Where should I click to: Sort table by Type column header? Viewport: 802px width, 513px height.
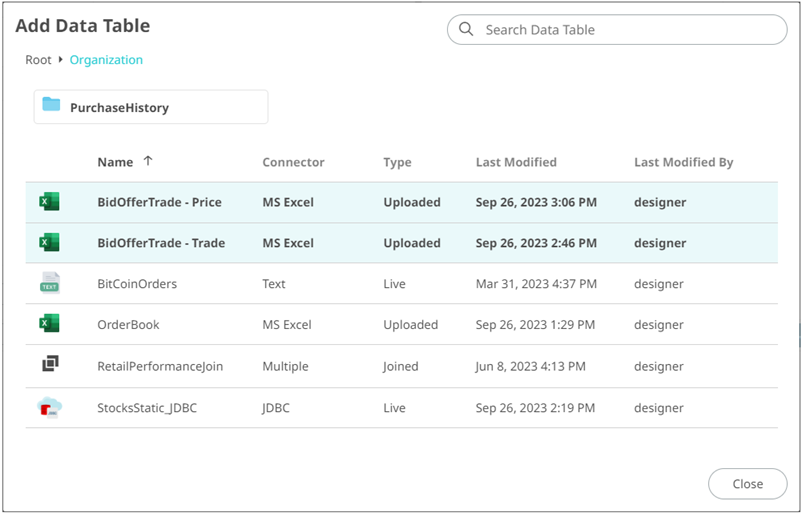pyautogui.click(x=397, y=162)
